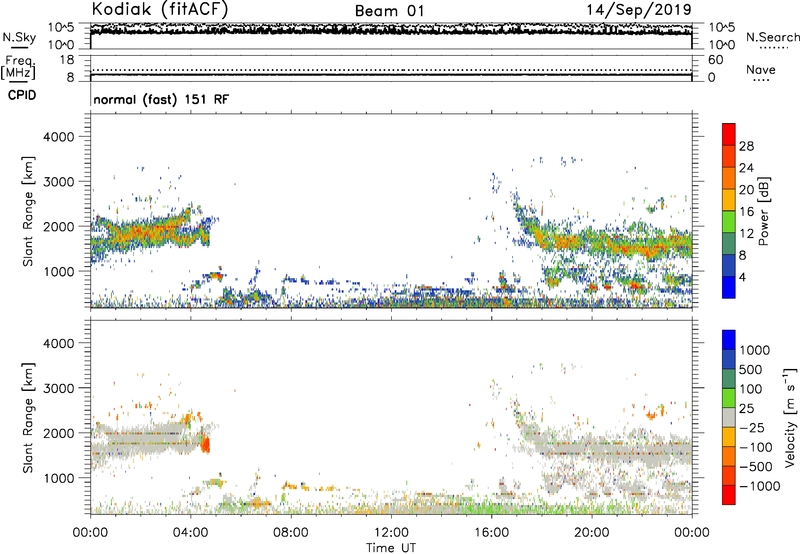The height and width of the screenshot is (554, 800).
Task: Select the '20:00' time tick label
Action: (591, 533)
